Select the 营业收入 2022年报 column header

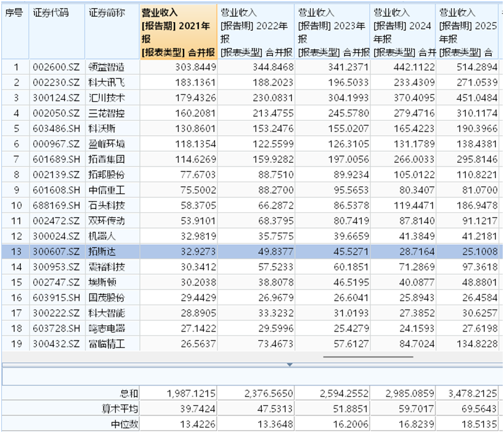[256, 31]
